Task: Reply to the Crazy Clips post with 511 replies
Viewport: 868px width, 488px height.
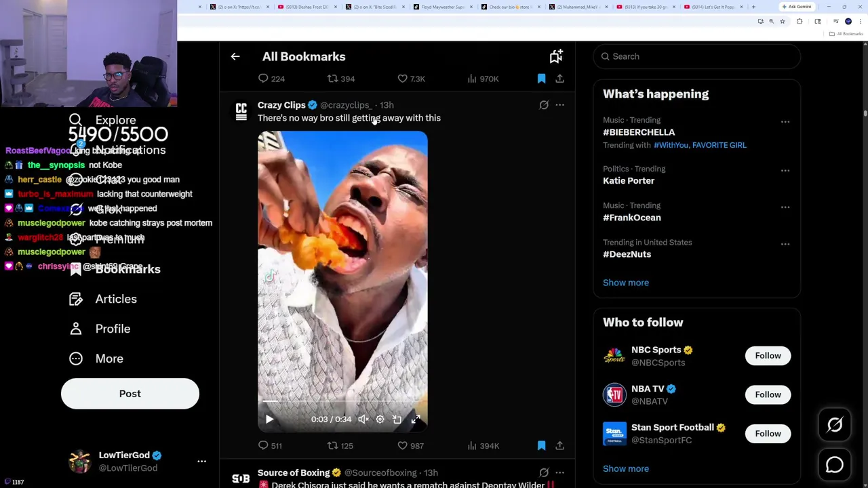Action: click(270, 445)
